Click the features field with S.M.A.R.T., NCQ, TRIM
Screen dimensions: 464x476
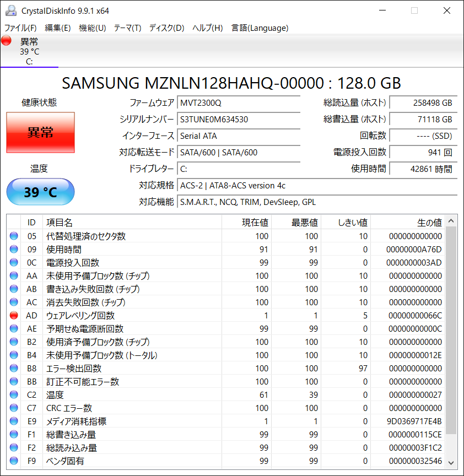[x=317, y=202]
